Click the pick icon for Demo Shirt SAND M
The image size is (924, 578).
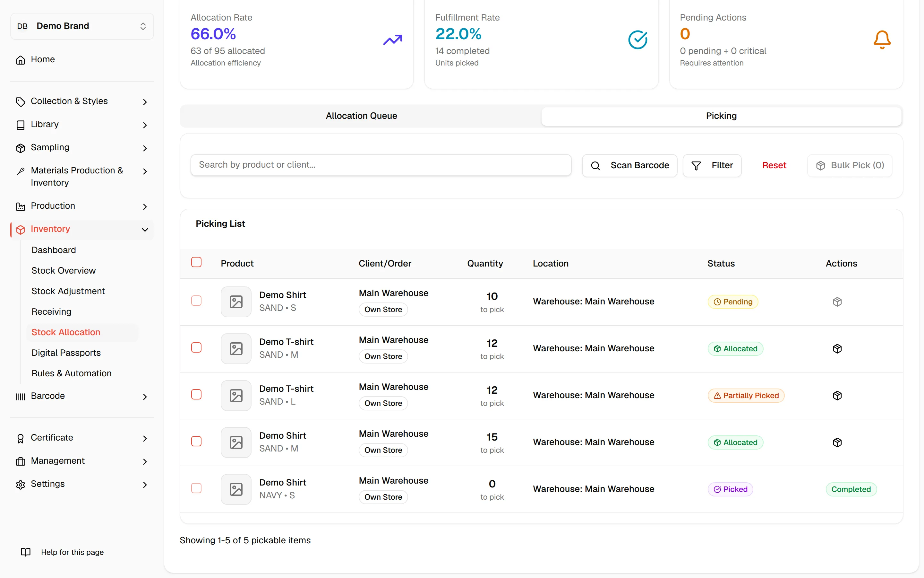pyautogui.click(x=837, y=442)
